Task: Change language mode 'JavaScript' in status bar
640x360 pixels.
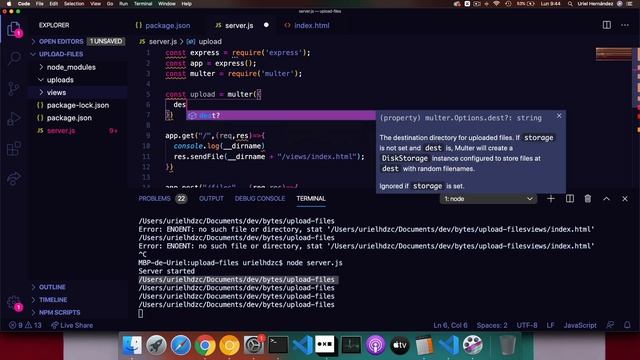Action: pyautogui.click(x=580, y=325)
